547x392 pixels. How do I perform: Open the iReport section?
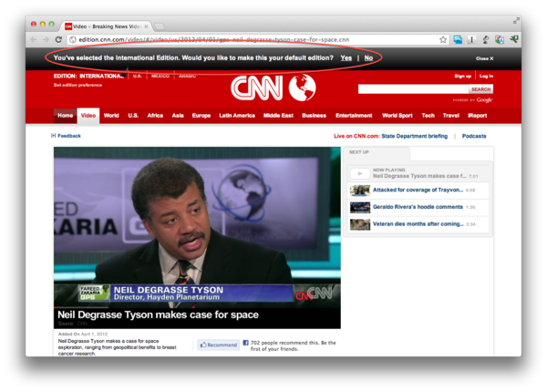coord(477,116)
